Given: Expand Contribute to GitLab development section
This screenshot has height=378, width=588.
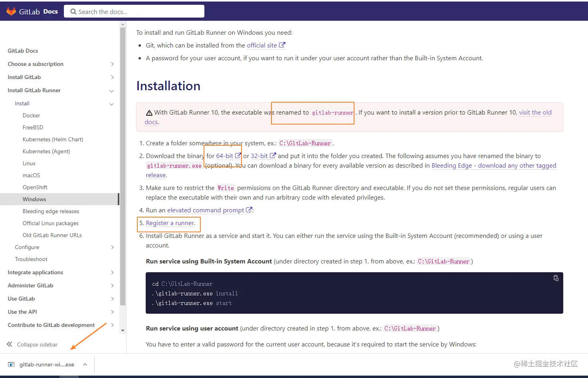Looking at the screenshot, I should point(112,325).
